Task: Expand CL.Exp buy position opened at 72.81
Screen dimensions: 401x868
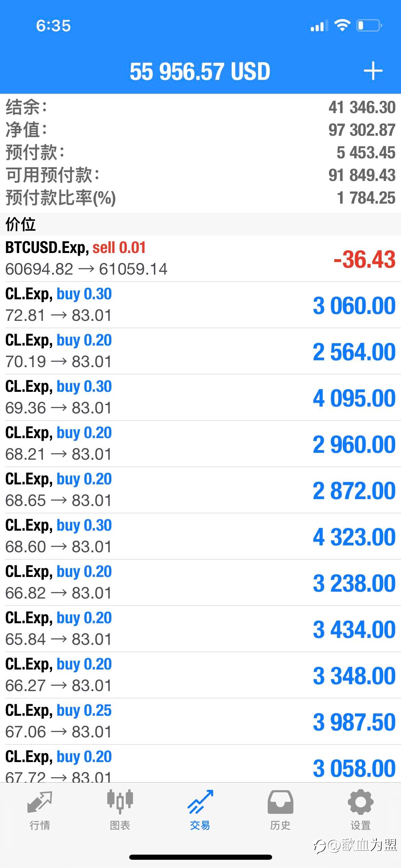Action: point(200,305)
